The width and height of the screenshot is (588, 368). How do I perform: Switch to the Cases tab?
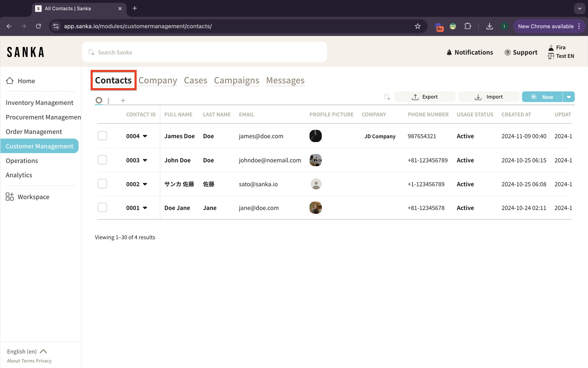coord(195,80)
